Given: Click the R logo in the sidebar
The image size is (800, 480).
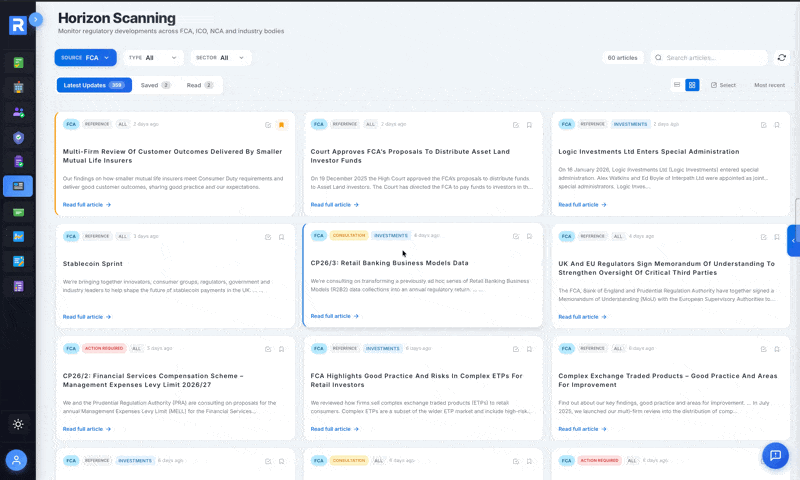Looking at the screenshot, I should [18, 25].
